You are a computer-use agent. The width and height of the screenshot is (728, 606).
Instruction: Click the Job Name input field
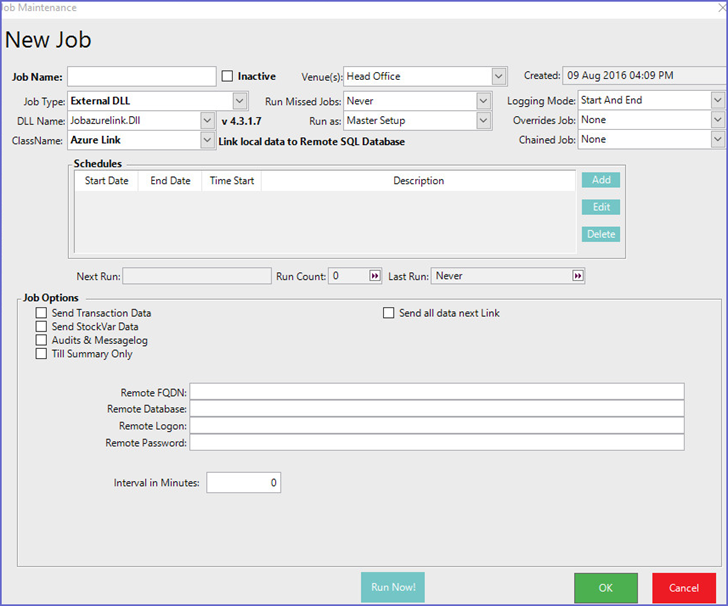[142, 76]
